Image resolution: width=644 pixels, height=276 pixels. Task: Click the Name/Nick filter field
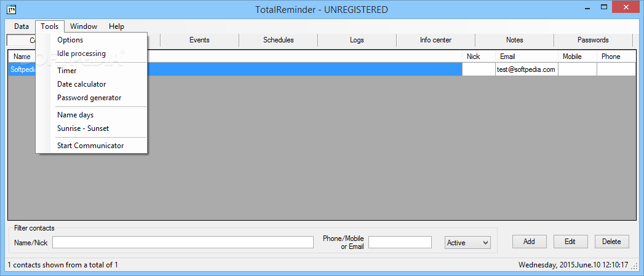[183, 242]
